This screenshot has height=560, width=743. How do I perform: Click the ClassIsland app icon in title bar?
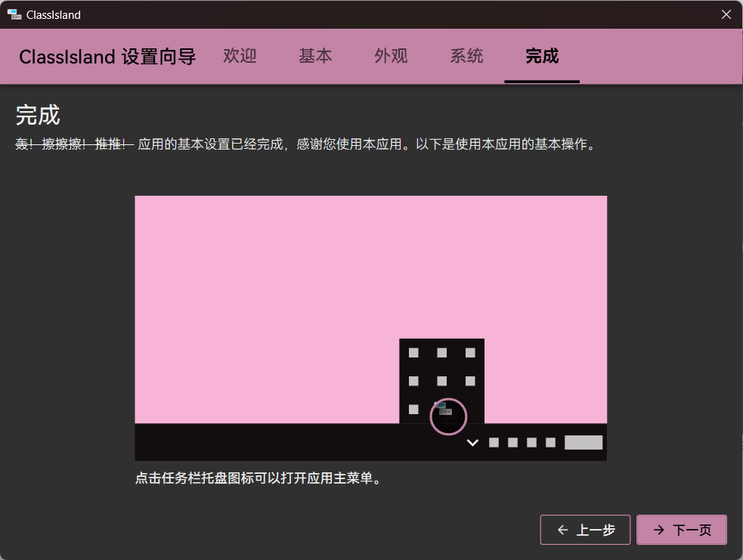click(14, 14)
